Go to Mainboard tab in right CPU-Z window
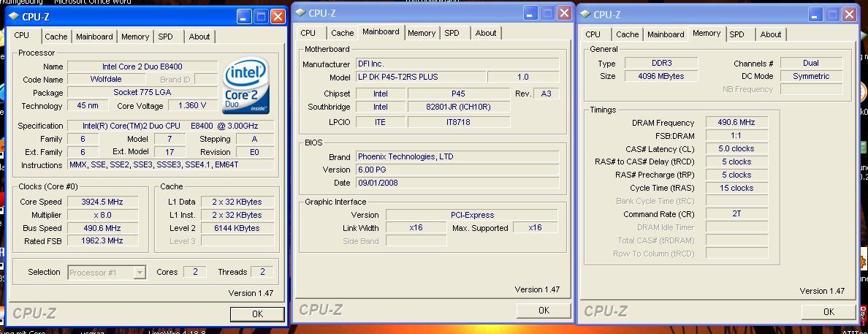 666,34
